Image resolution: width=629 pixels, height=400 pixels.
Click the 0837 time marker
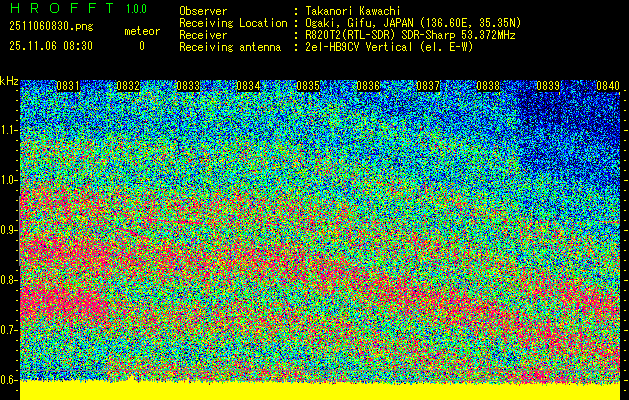[428, 86]
